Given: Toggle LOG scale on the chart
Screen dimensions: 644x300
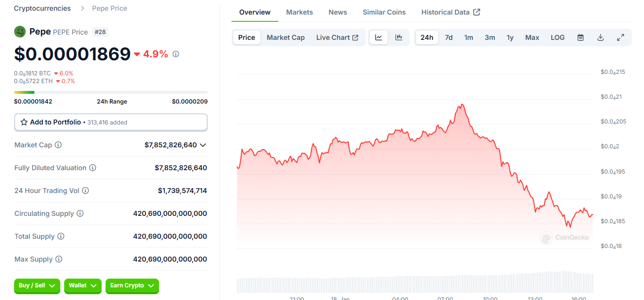Looking at the screenshot, I should click(557, 37).
